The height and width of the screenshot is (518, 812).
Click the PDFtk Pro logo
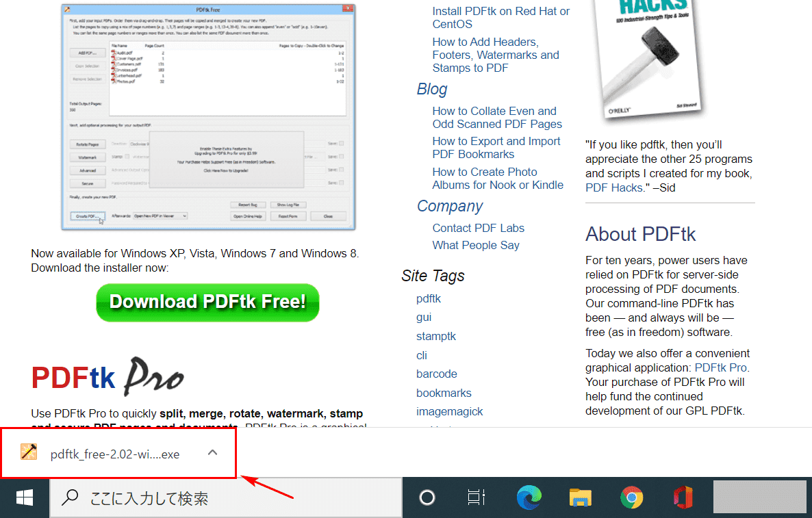pos(107,377)
